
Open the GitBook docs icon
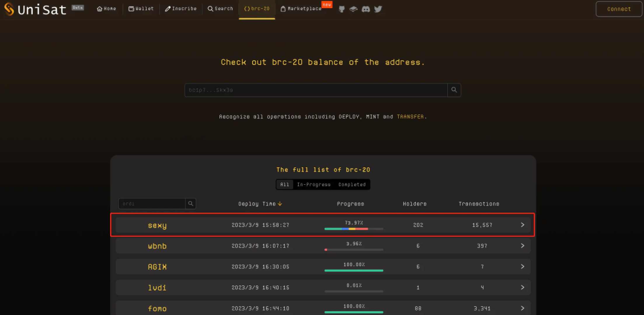click(x=353, y=9)
